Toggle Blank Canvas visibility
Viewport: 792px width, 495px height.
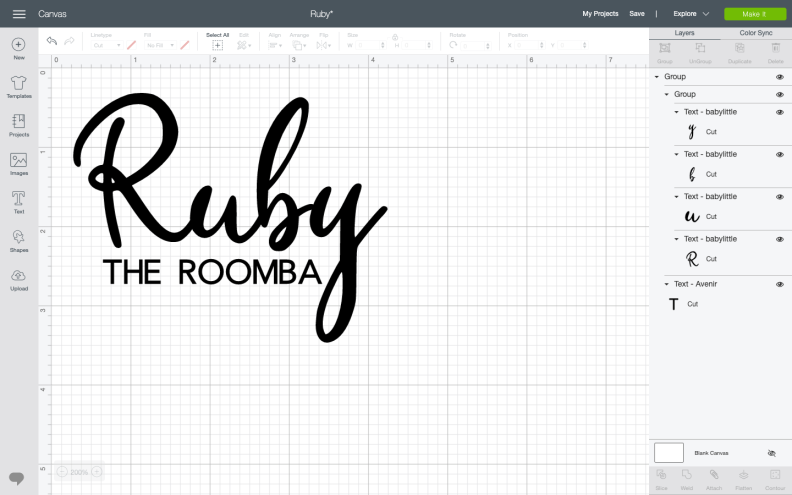point(771,453)
